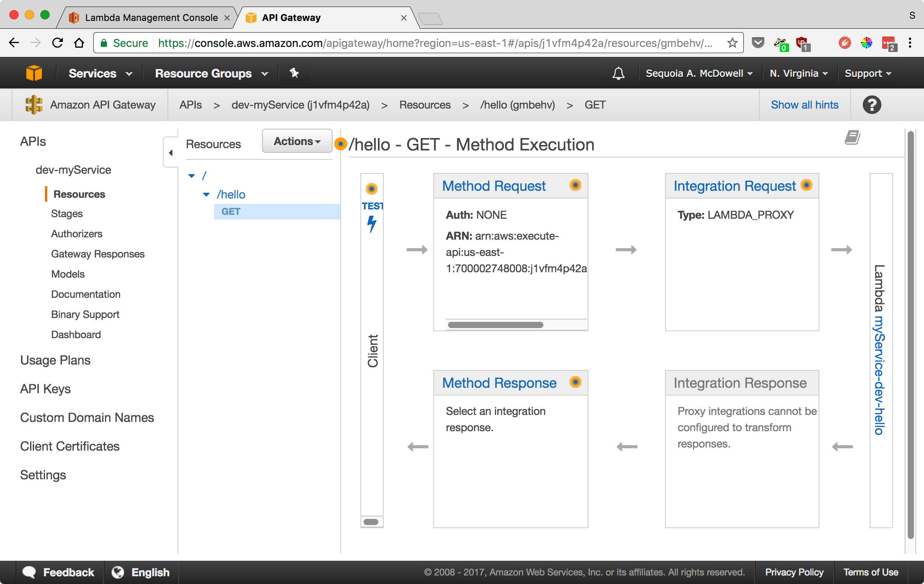Open Binary Support in the sidebar
The width and height of the screenshot is (924, 584).
[x=85, y=314]
